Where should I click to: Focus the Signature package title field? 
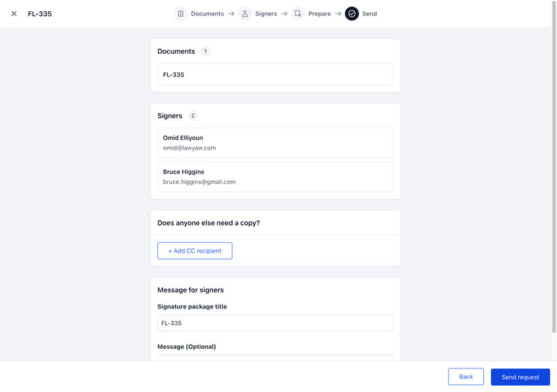[x=275, y=323]
